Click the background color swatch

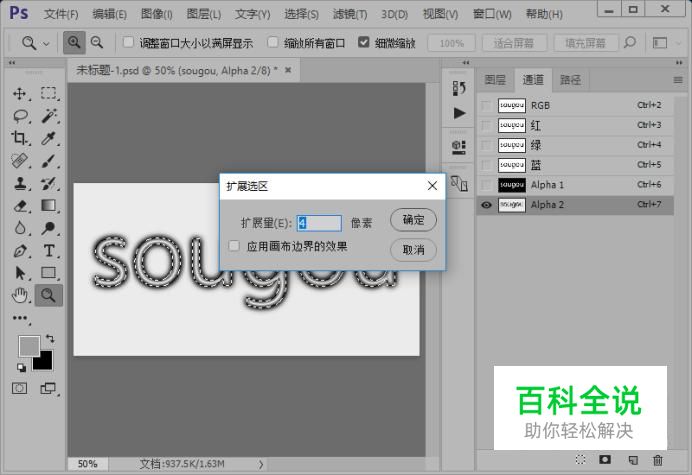click(x=46, y=362)
